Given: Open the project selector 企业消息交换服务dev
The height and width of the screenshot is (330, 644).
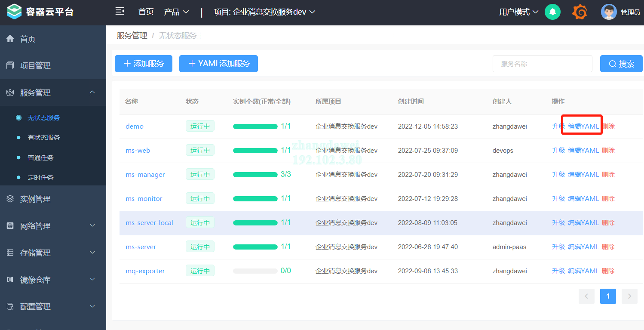Looking at the screenshot, I should pos(264,12).
